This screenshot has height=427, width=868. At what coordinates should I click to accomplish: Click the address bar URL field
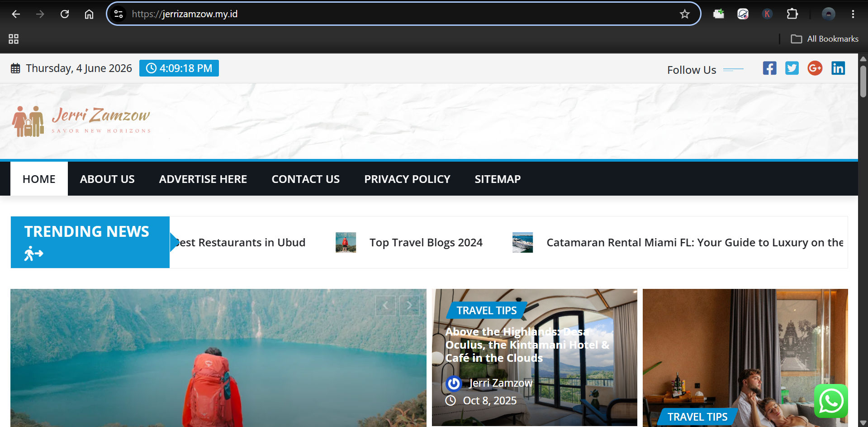point(403,14)
